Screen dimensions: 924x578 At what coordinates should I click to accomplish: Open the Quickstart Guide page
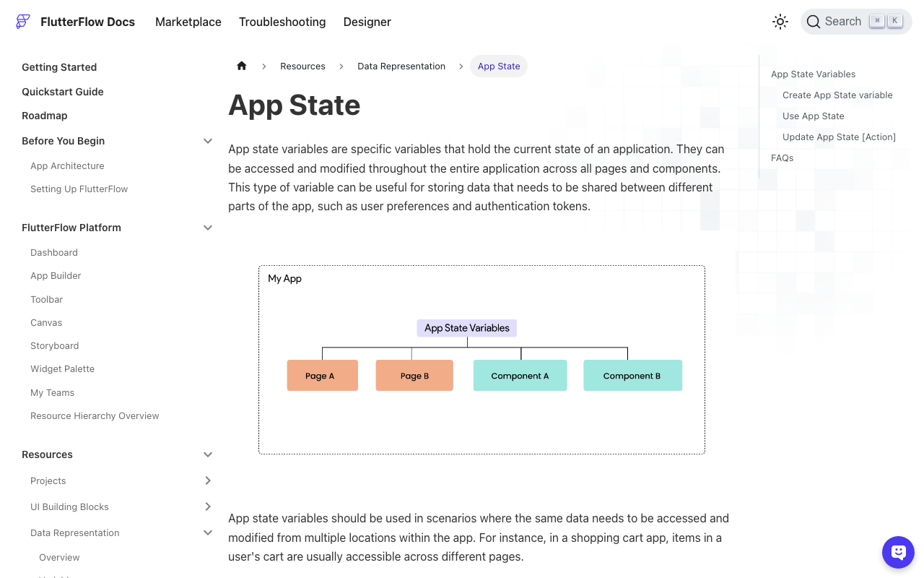click(63, 92)
